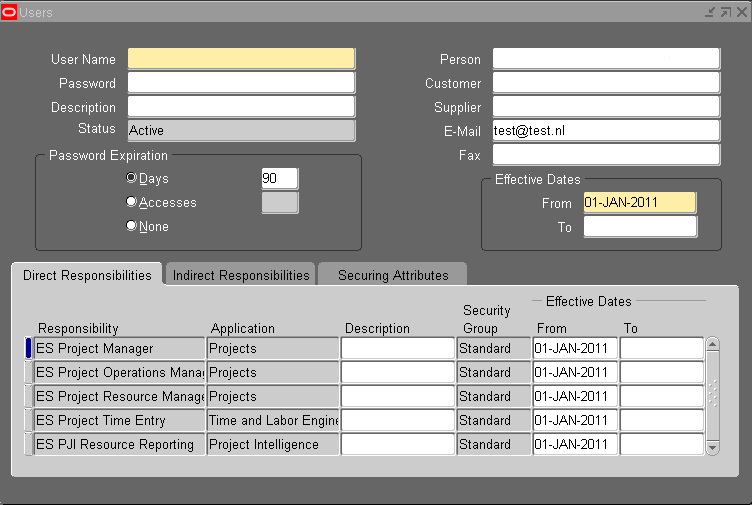
Task: Click the Password input field
Action: point(241,82)
